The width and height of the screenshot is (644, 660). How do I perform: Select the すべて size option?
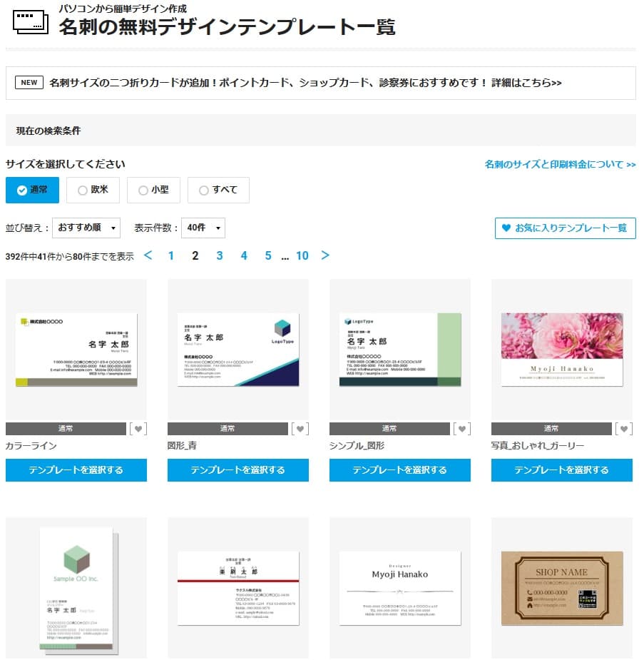(218, 191)
